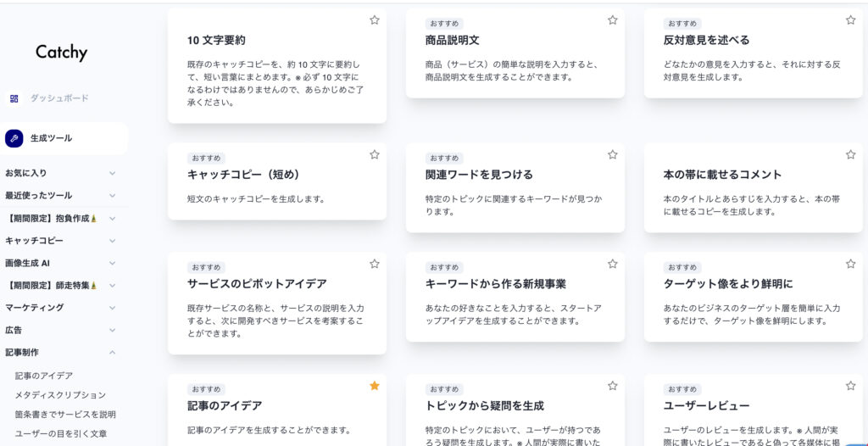
Task: Open the 広告 sidebar category
Action: (x=112, y=330)
